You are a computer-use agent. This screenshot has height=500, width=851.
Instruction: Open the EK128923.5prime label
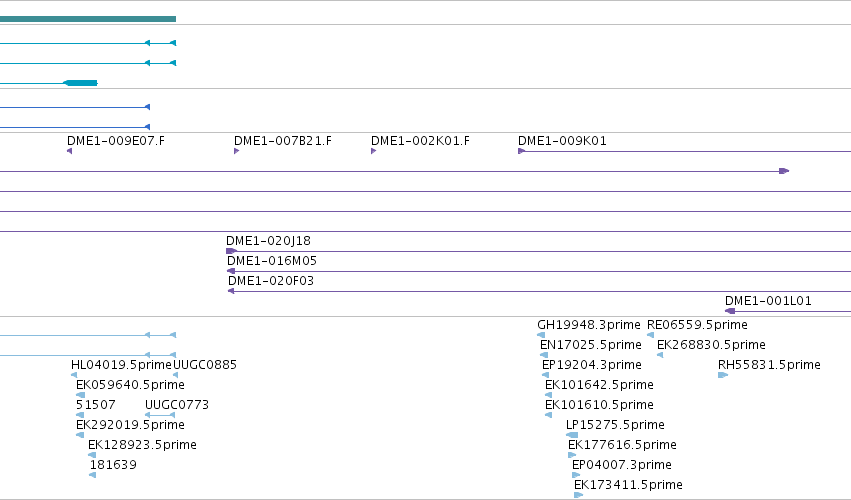pos(142,445)
